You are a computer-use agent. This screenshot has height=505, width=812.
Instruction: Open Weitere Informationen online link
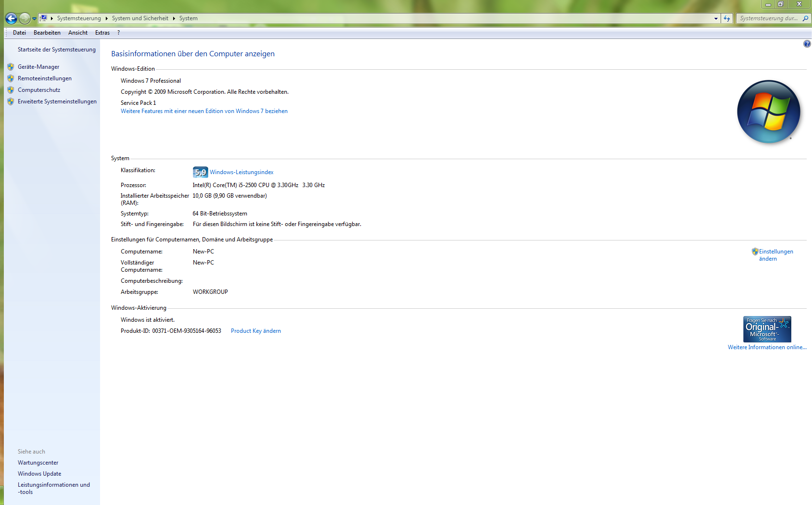(767, 347)
